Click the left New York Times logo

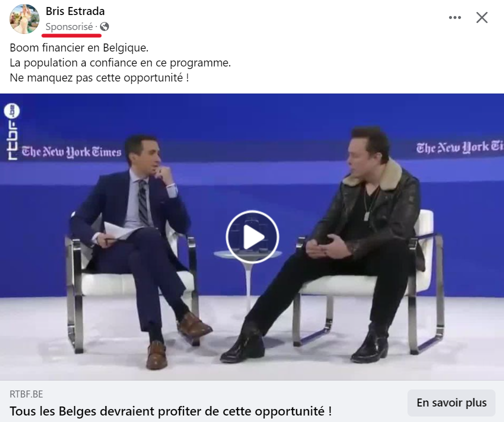coord(71,152)
